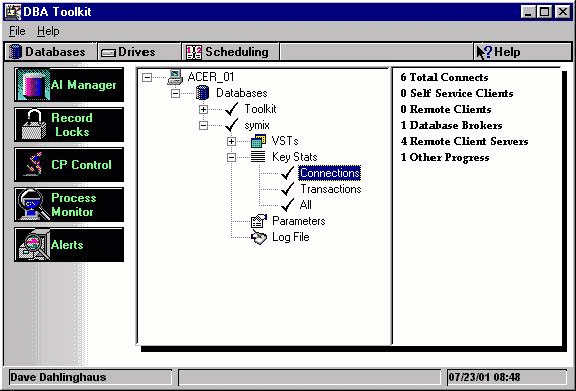
Task: Click the ACER_01 computer icon
Action: pos(175,77)
